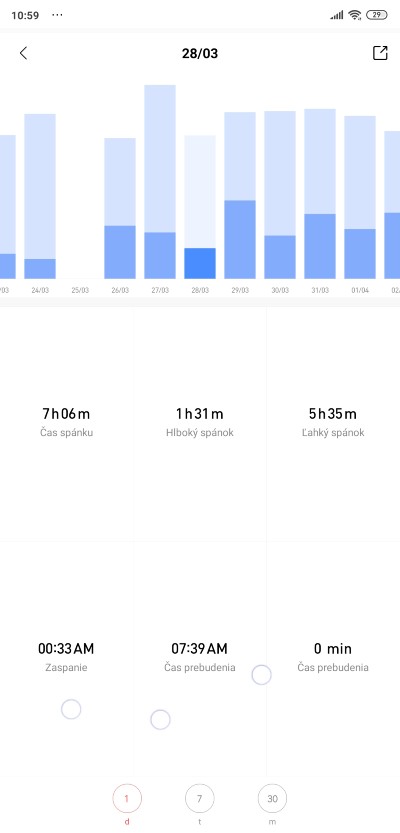Tap the Ľahký spánok label
Image resolution: width=400 pixels, height=833 pixels.
click(x=333, y=432)
